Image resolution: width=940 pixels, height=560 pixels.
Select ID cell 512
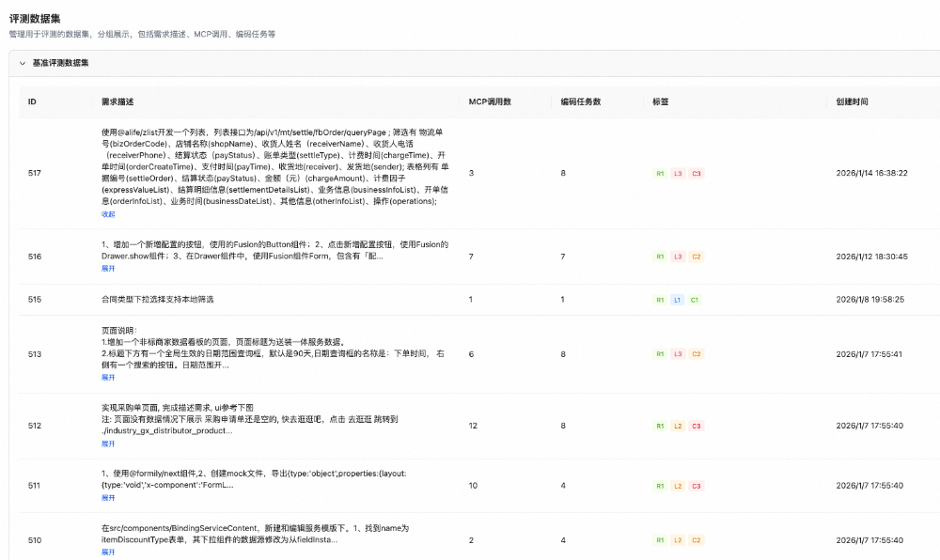point(35,426)
